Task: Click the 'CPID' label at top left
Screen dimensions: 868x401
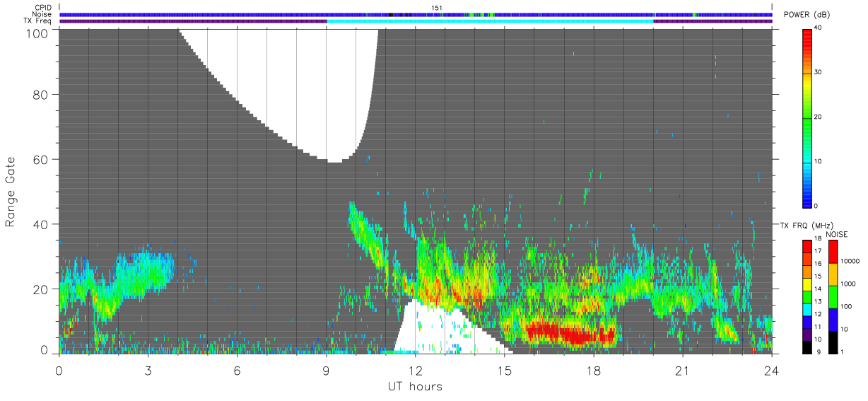Action: [43, 8]
